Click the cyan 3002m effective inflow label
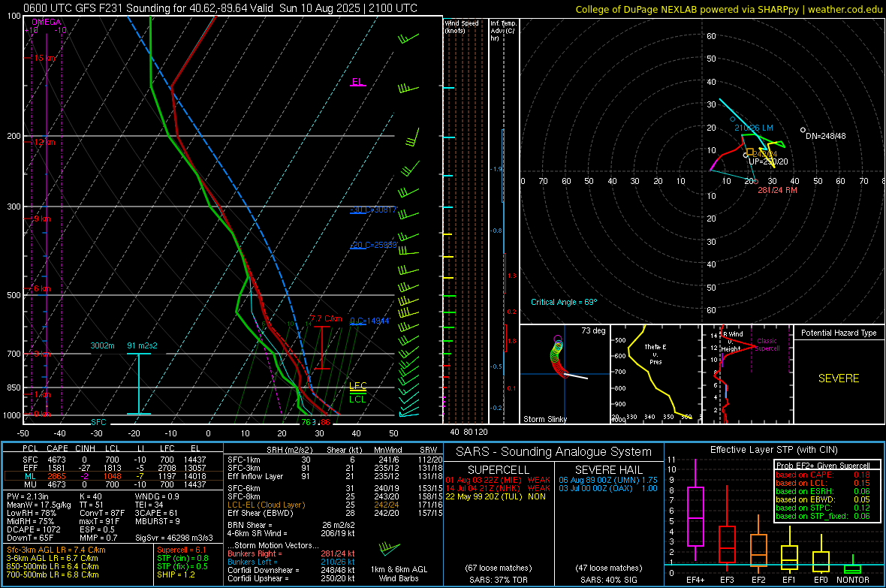886x588 pixels. [x=102, y=345]
